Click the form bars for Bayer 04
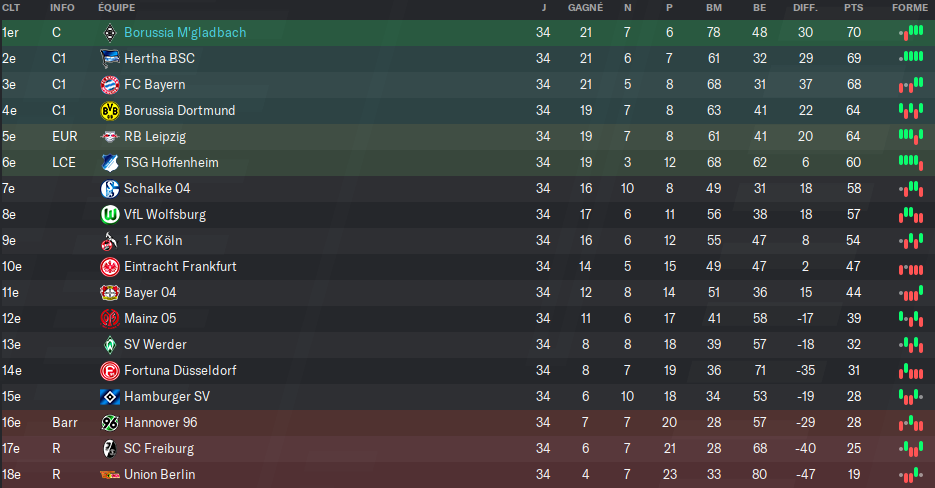This screenshot has width=935, height=488. (x=911, y=293)
